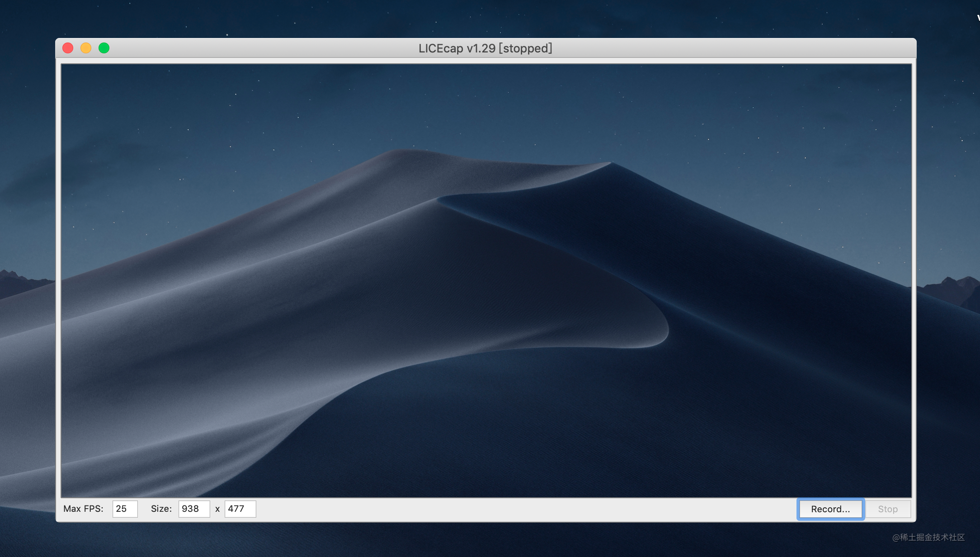Viewport: 980px width, 557px height.
Task: Close the LICEcap window with red button
Action: 68,48
